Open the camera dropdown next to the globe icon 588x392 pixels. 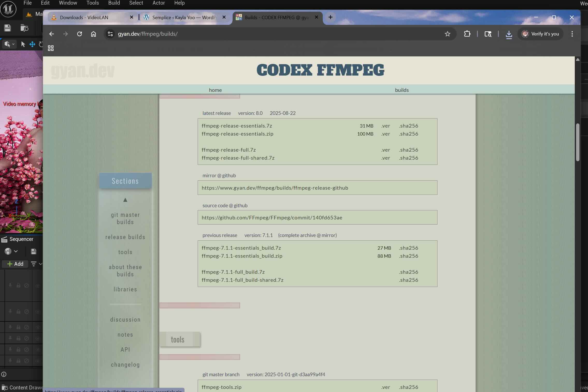[15, 251]
